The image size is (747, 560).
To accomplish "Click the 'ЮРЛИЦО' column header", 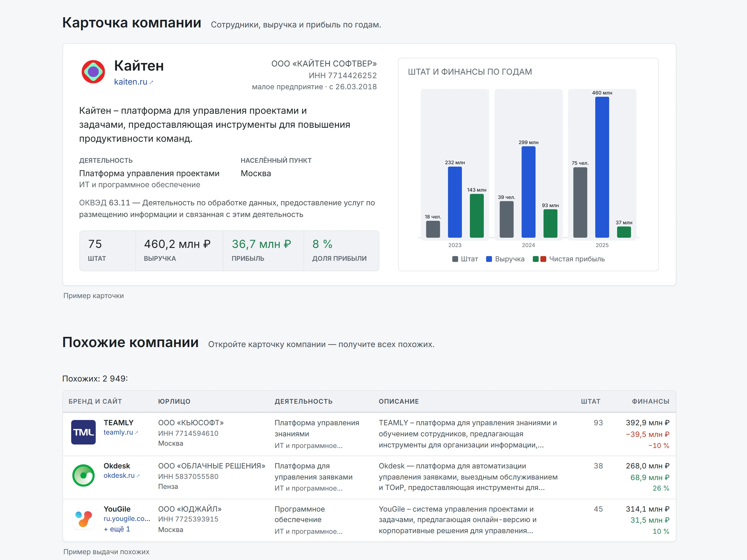I will click(x=174, y=401).
